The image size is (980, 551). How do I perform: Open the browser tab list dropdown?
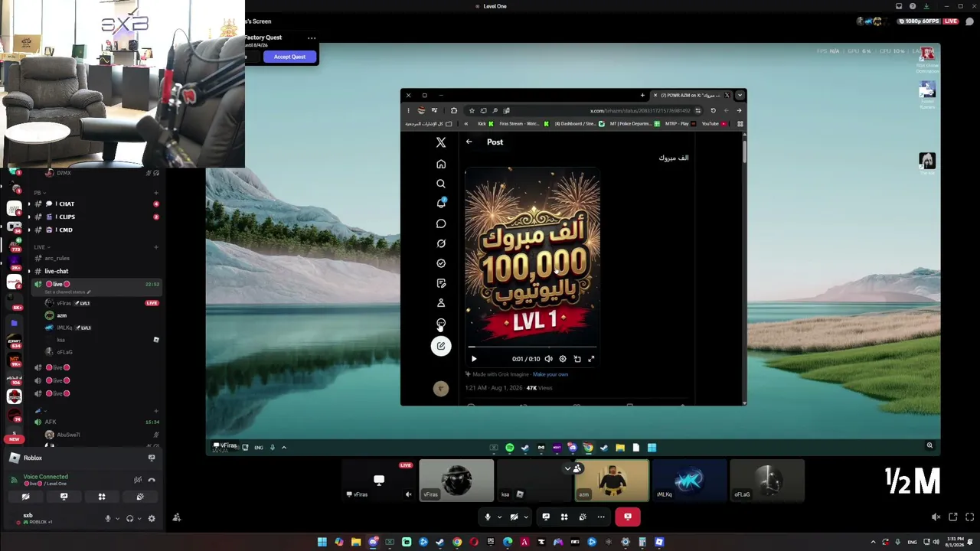740,96
